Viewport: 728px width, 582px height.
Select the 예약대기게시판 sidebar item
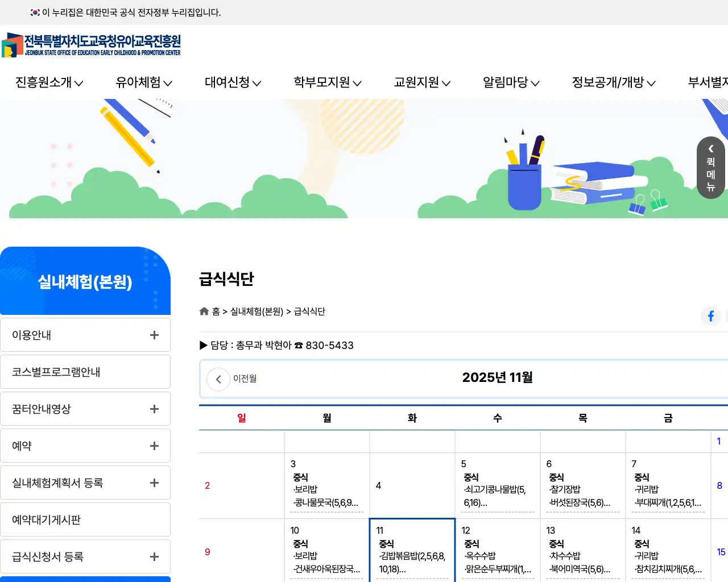pyautogui.click(x=85, y=519)
